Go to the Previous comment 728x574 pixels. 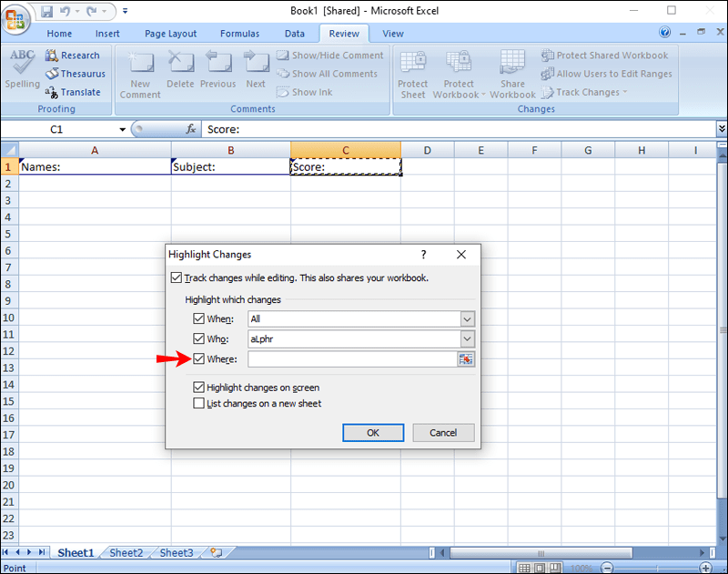pos(217,70)
